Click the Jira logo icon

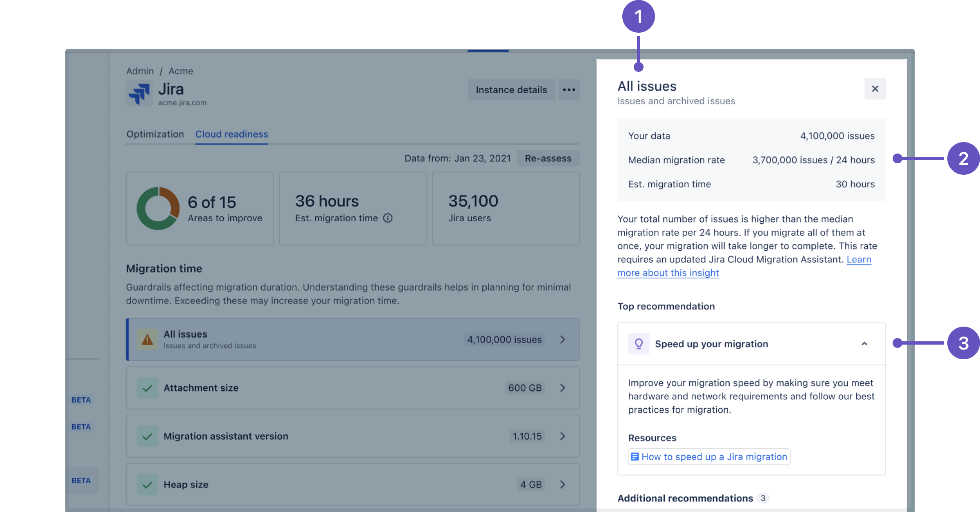(139, 93)
